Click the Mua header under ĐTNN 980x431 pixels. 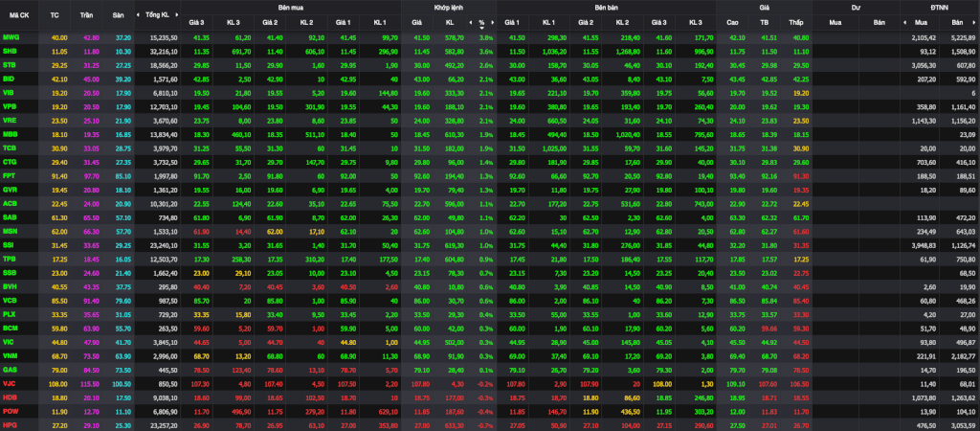tap(921, 23)
